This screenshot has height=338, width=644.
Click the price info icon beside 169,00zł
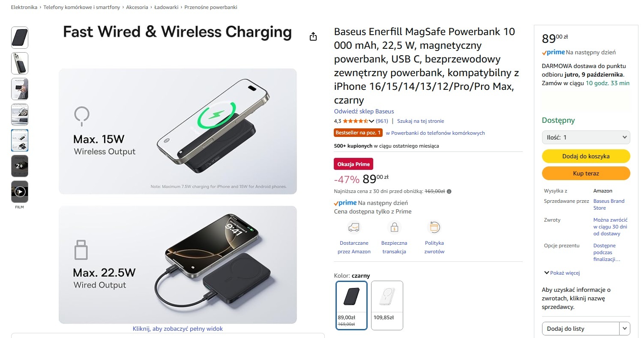pyautogui.click(x=449, y=192)
